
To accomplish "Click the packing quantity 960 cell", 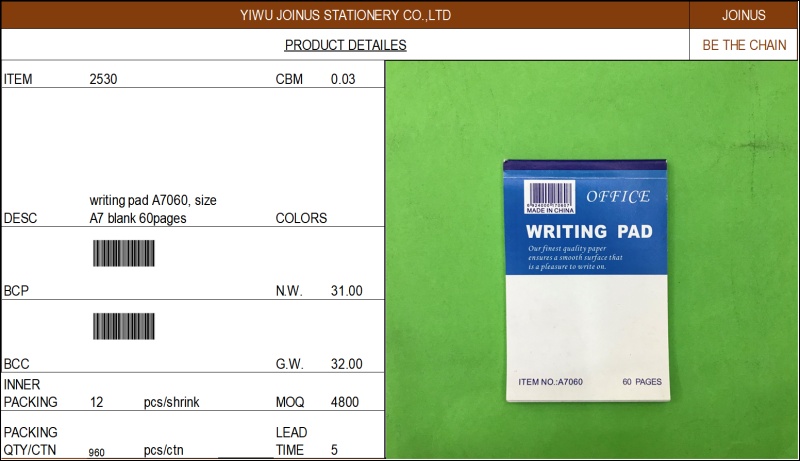I will (x=98, y=451).
